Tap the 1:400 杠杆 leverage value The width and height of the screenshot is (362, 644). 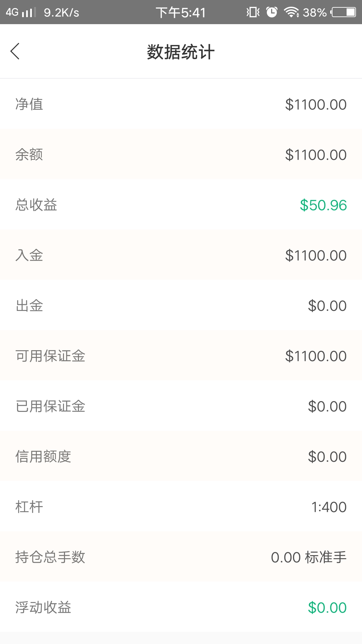point(329,507)
